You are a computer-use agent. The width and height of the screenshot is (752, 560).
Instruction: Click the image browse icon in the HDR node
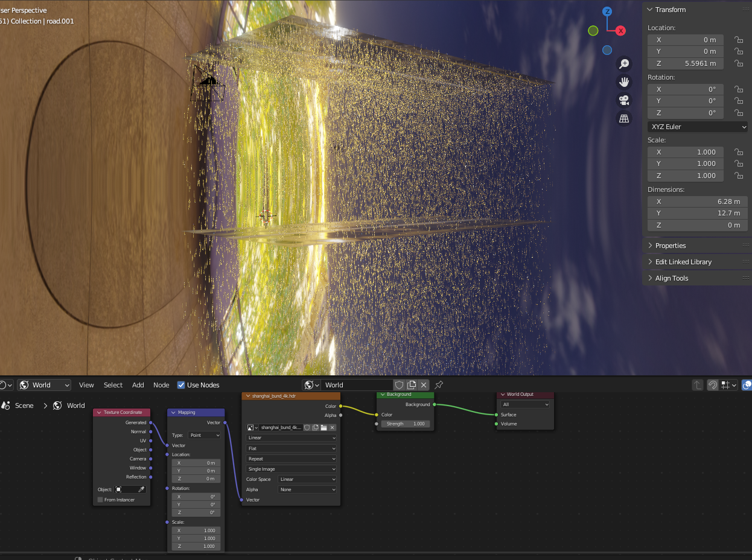coord(252,427)
